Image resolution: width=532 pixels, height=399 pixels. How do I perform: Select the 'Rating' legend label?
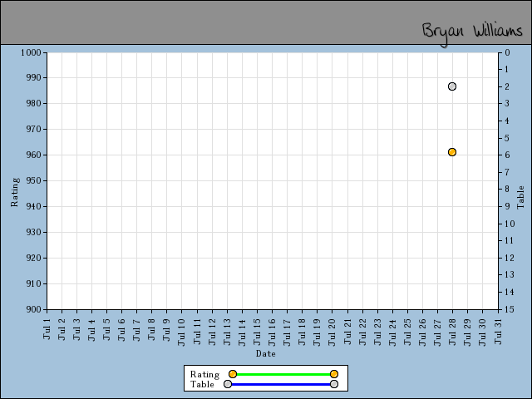pos(205,375)
